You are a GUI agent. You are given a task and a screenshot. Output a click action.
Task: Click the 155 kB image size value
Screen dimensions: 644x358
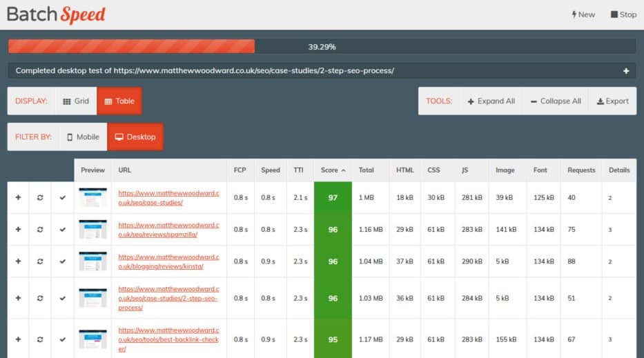(x=506, y=339)
